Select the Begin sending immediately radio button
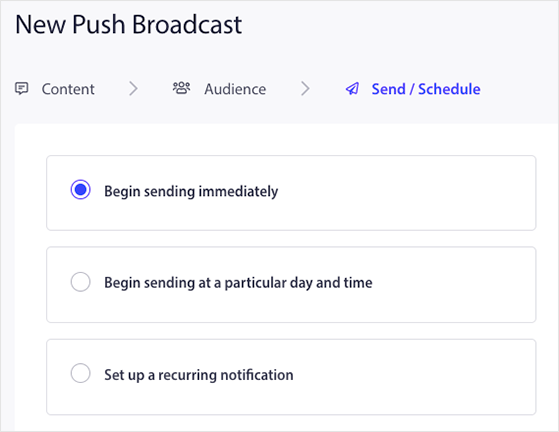This screenshot has height=432, width=559. [x=81, y=190]
